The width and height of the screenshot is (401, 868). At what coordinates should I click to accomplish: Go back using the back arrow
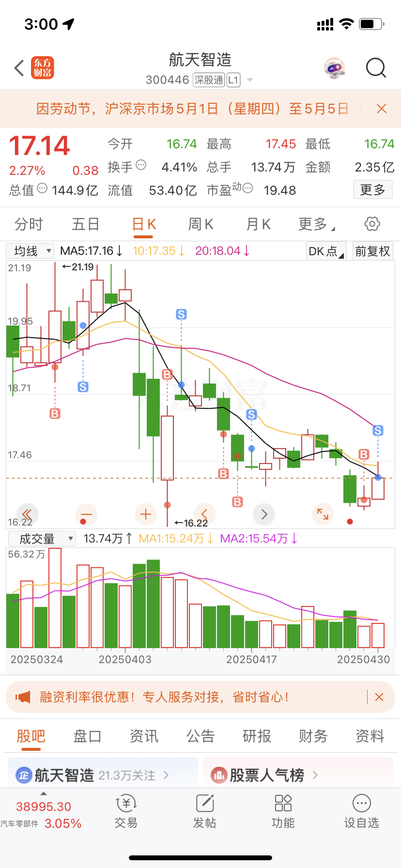click(19, 68)
